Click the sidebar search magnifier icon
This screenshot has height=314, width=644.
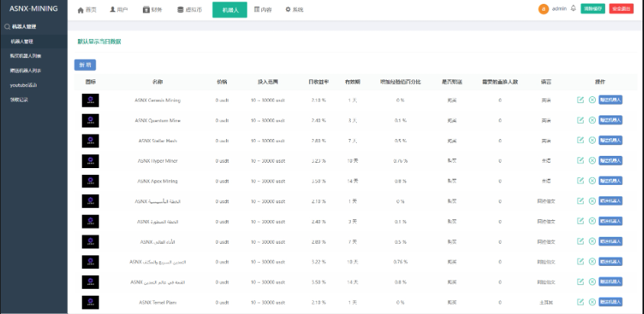pos(7,27)
